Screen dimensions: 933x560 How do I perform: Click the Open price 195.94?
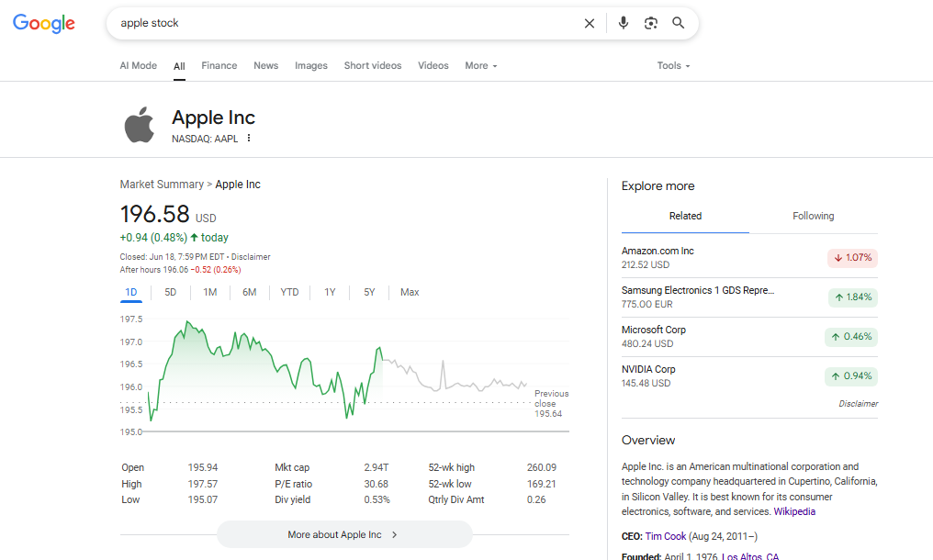coord(203,468)
